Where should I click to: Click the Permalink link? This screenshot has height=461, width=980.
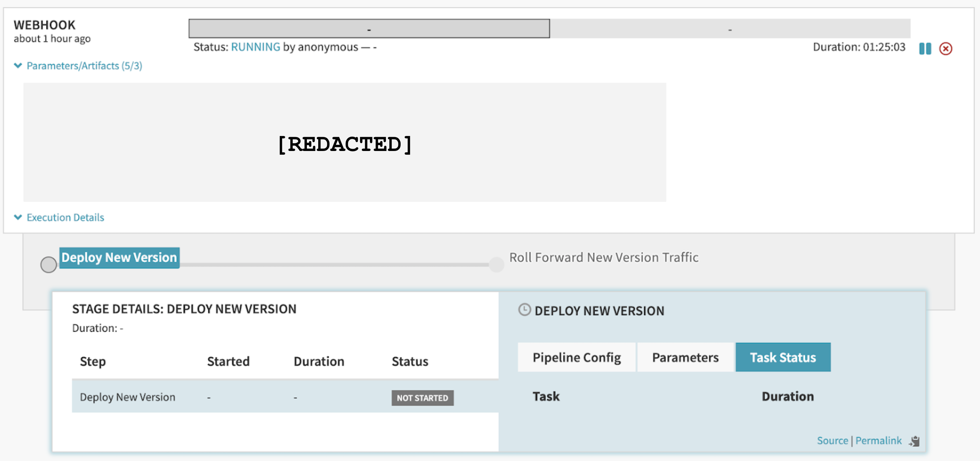(879, 440)
